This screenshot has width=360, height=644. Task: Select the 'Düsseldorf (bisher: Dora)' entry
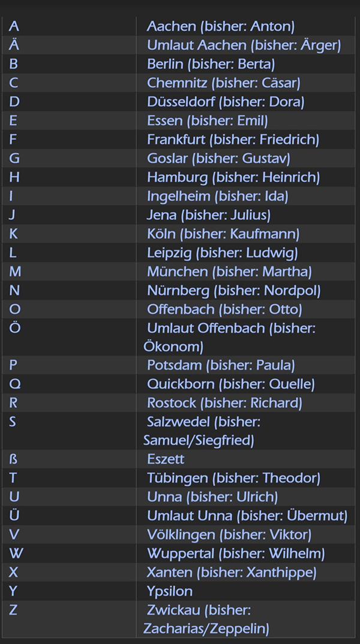coord(226,102)
